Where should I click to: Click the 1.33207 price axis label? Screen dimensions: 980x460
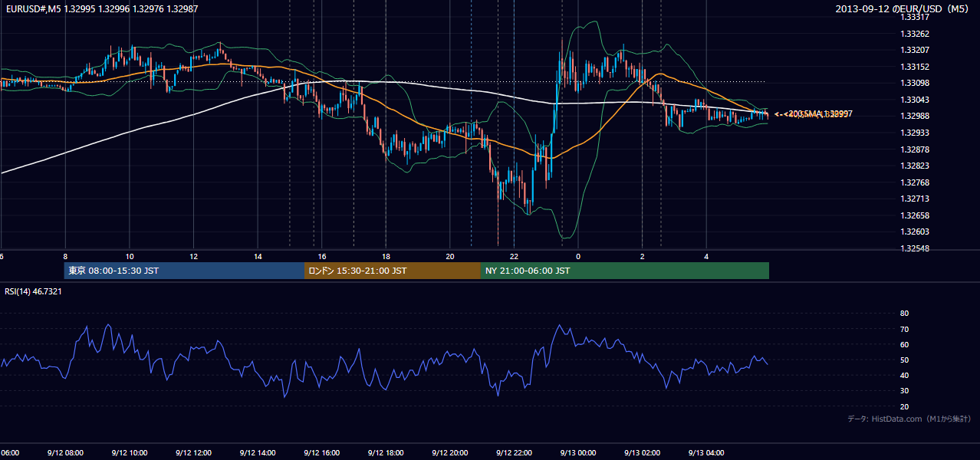915,50
